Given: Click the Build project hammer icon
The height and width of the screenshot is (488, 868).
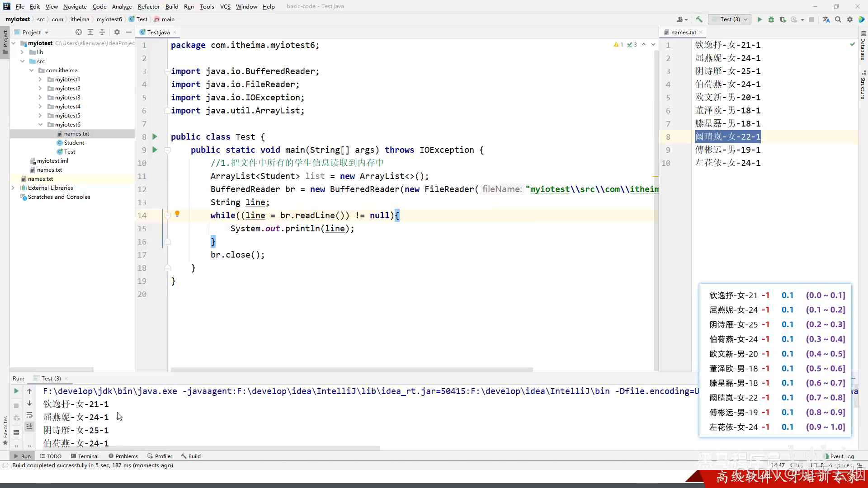Looking at the screenshot, I should pyautogui.click(x=699, y=19).
